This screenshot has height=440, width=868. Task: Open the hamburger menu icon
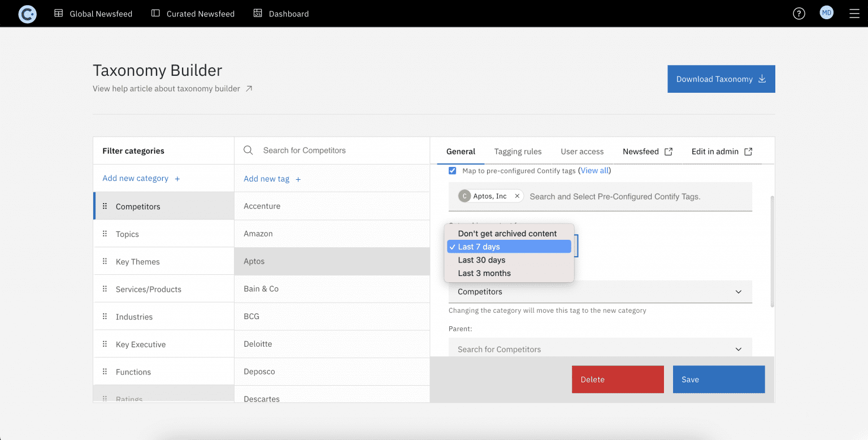click(x=854, y=14)
